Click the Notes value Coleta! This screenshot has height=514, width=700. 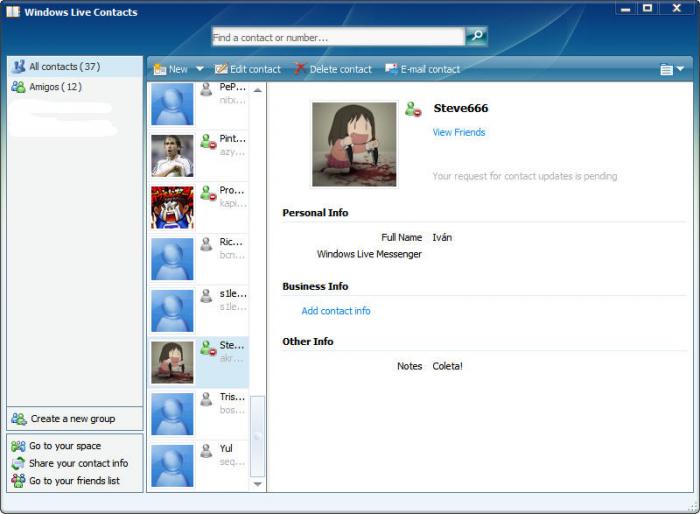click(x=447, y=366)
